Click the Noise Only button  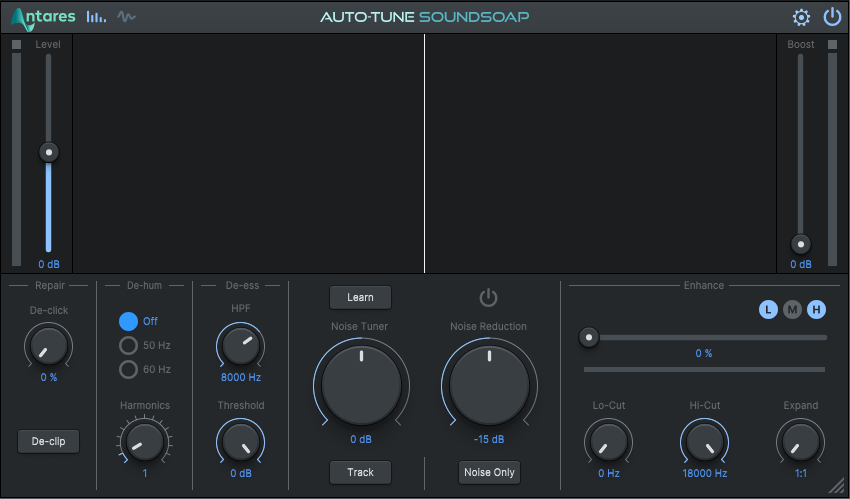(489, 472)
